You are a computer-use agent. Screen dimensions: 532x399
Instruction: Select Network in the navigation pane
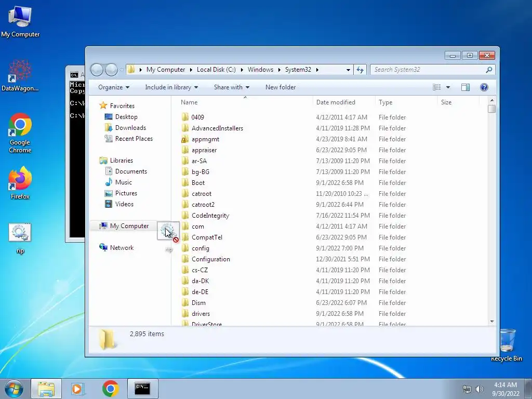click(x=122, y=248)
